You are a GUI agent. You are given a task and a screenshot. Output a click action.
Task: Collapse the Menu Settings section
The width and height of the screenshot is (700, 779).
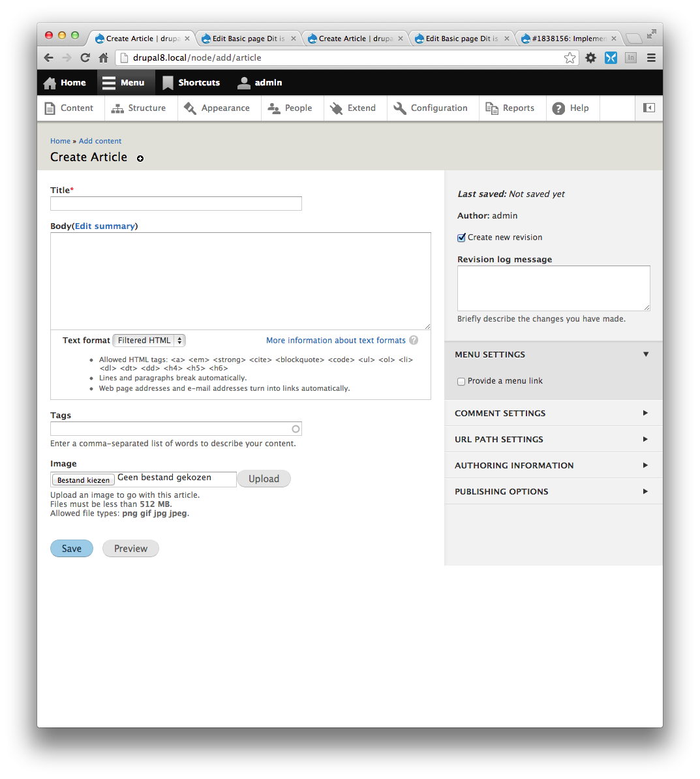(x=553, y=355)
